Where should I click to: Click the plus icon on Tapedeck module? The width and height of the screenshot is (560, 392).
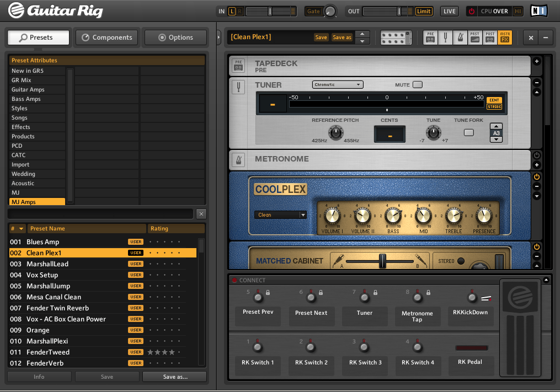point(536,61)
